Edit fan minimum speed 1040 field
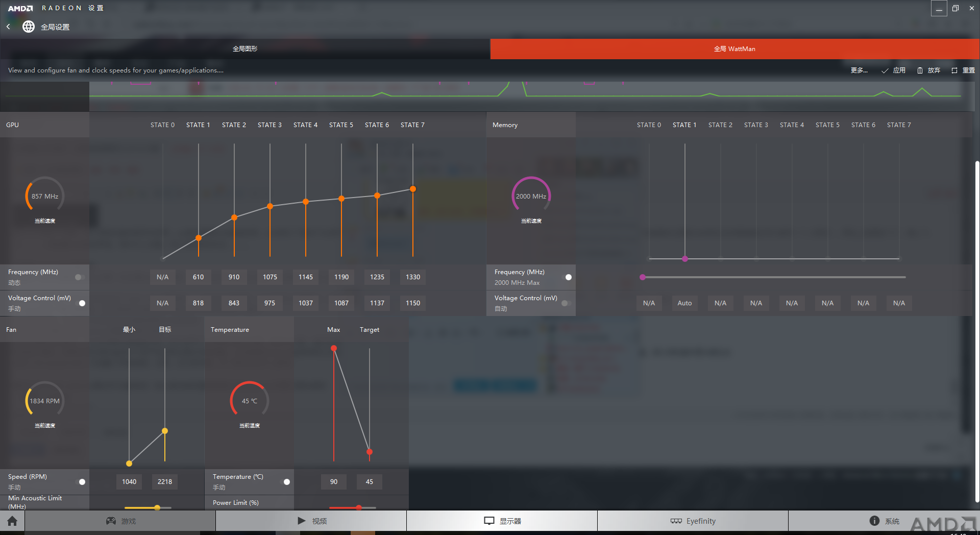This screenshot has height=535, width=980. click(x=129, y=482)
